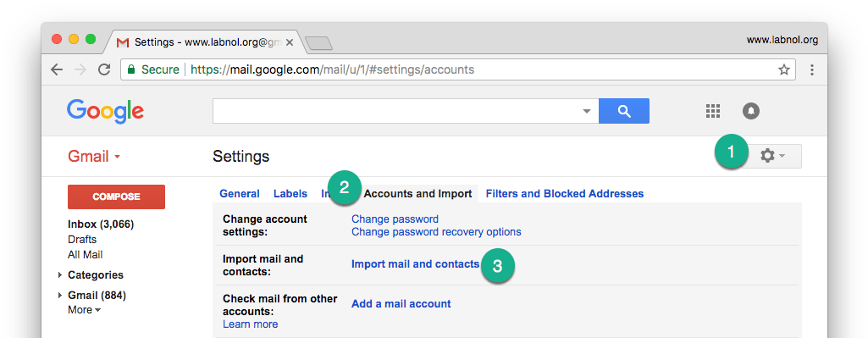Expand search options dropdown arrow
The height and width of the screenshot is (338, 868).
click(x=587, y=111)
